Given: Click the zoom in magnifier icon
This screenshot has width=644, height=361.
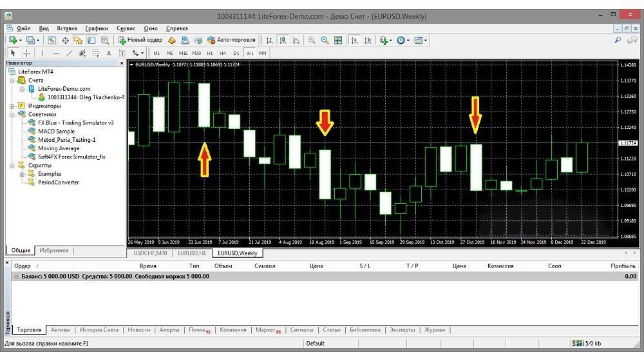Looking at the screenshot, I should click(312, 40).
